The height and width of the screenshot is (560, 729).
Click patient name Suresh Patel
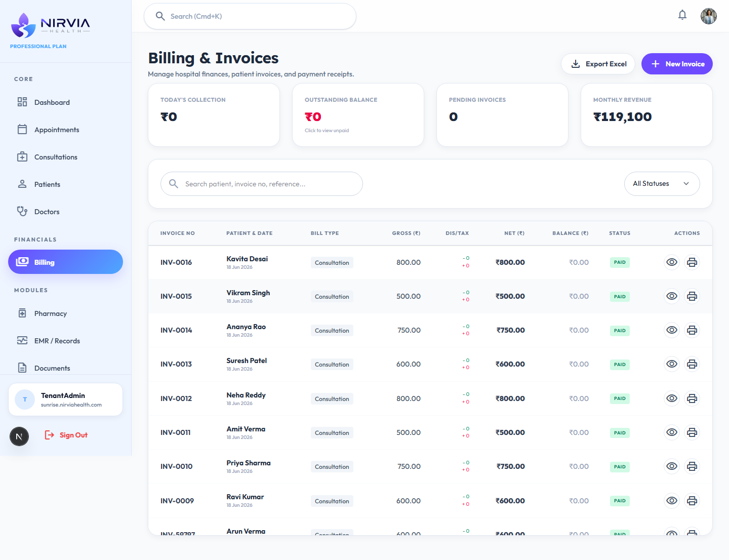click(x=247, y=361)
